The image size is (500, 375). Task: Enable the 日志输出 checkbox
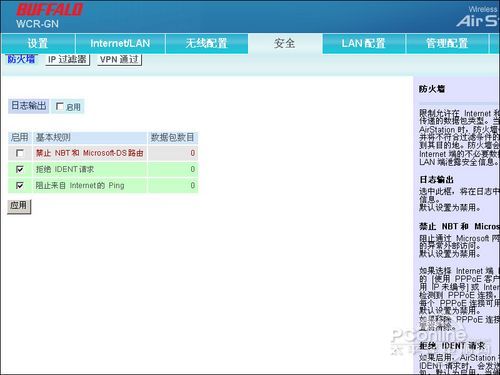click(x=60, y=106)
